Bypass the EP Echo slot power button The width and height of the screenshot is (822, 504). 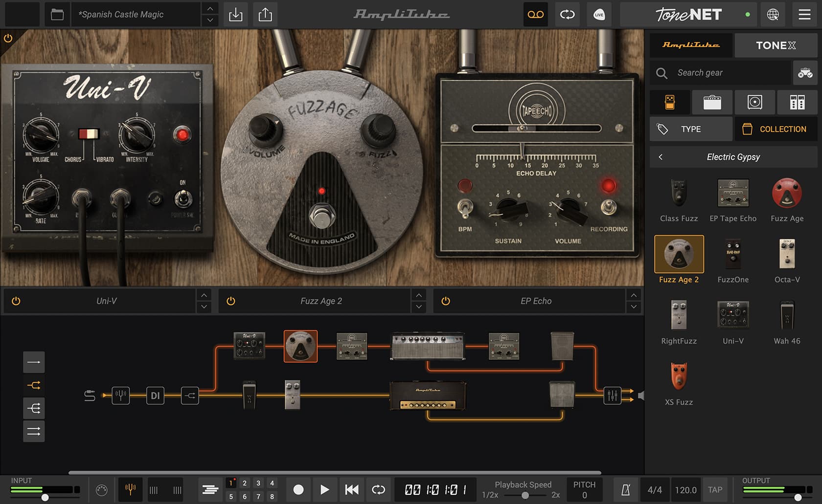(x=446, y=301)
